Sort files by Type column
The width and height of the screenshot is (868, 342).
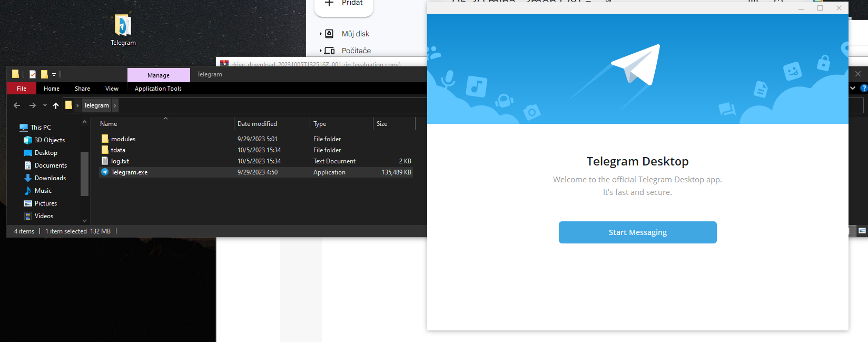click(x=320, y=124)
